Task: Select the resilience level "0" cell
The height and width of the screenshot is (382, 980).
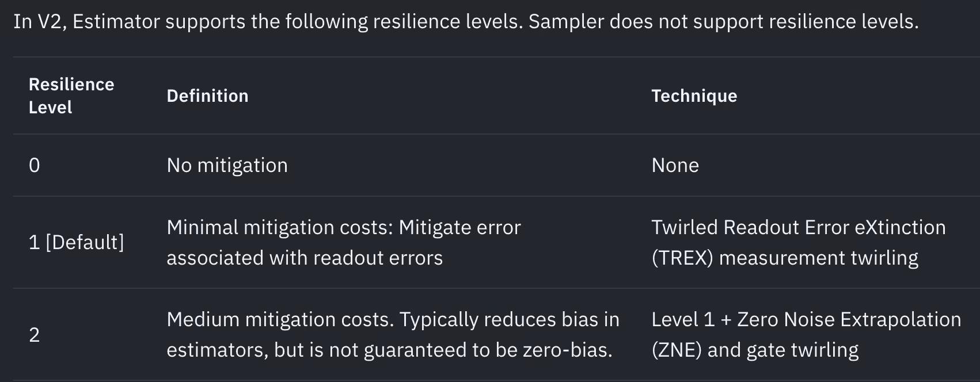Action: coord(35,166)
